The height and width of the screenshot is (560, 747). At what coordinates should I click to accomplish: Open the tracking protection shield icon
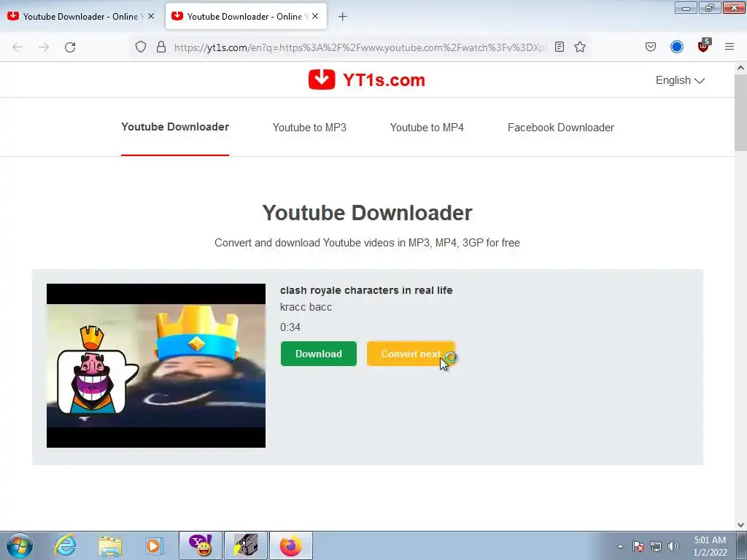click(x=141, y=47)
